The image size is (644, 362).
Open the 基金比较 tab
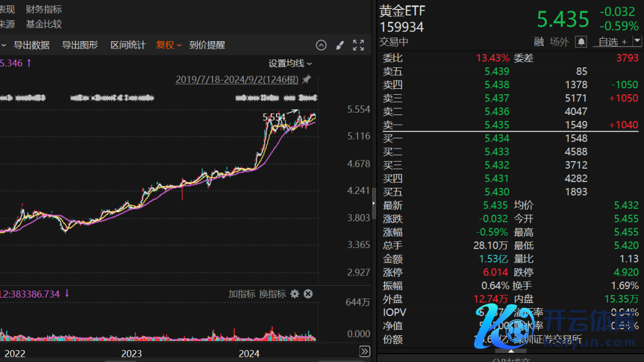(x=44, y=24)
